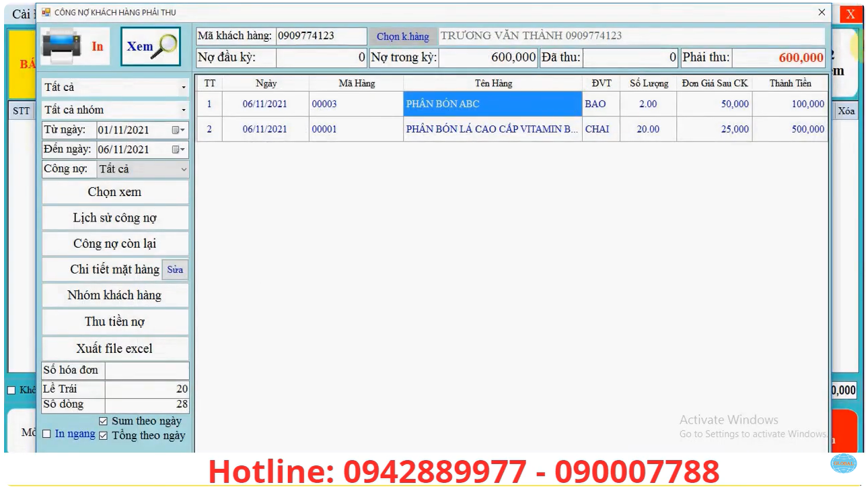The width and height of the screenshot is (868, 489).
Task: Click the Tên Hàng column header
Action: 493,84
